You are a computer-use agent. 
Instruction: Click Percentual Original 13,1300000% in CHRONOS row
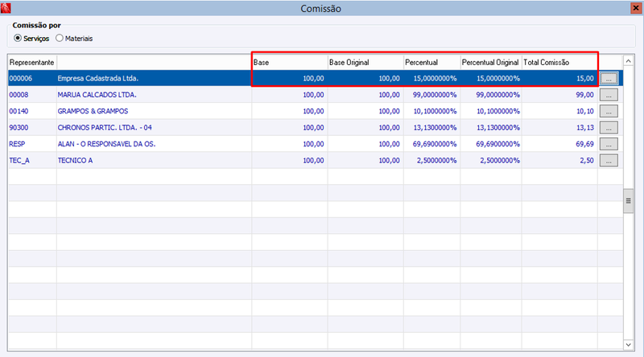498,128
